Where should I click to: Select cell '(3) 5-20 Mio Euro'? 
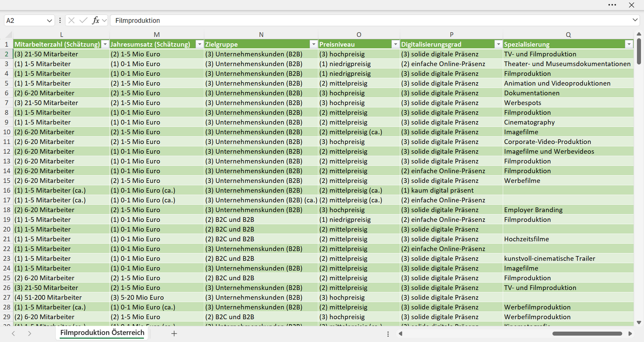157,297
